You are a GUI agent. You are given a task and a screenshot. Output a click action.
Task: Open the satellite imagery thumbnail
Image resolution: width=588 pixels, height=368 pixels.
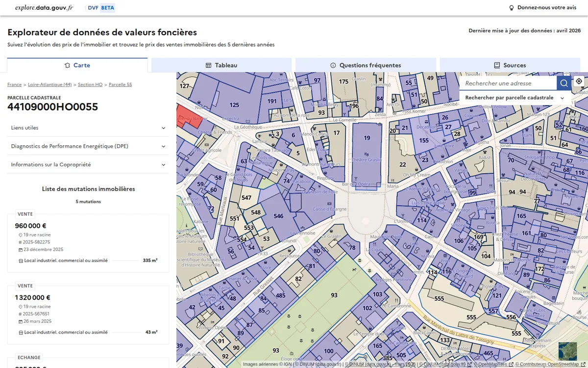point(567,351)
